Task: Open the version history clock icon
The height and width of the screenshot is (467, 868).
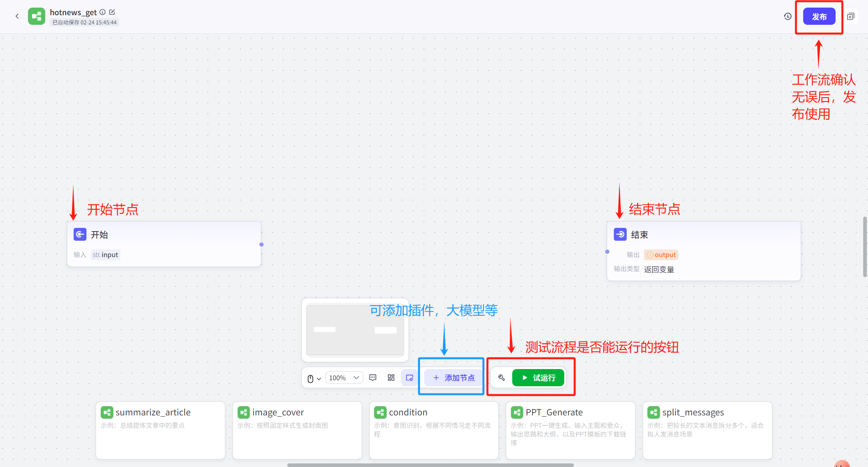Action: click(788, 16)
